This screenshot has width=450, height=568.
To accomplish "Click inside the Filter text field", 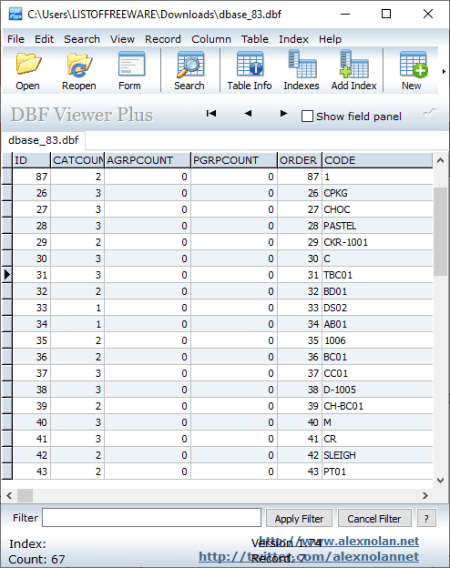I will tap(151, 518).
